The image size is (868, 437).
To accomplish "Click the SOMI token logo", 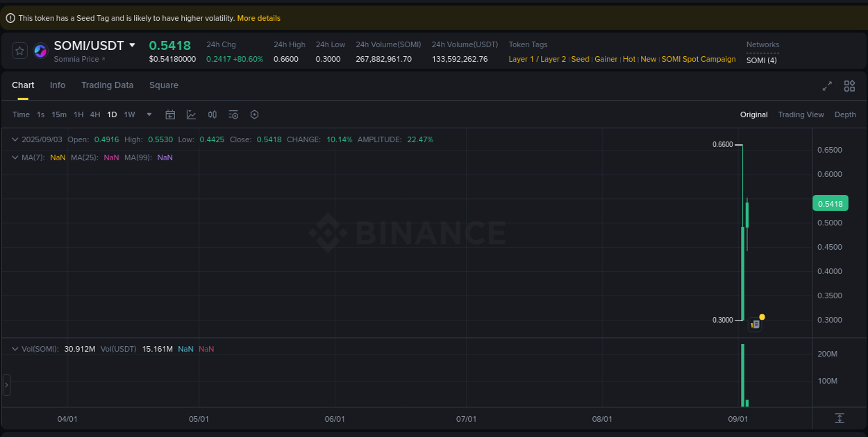I will (x=40, y=50).
